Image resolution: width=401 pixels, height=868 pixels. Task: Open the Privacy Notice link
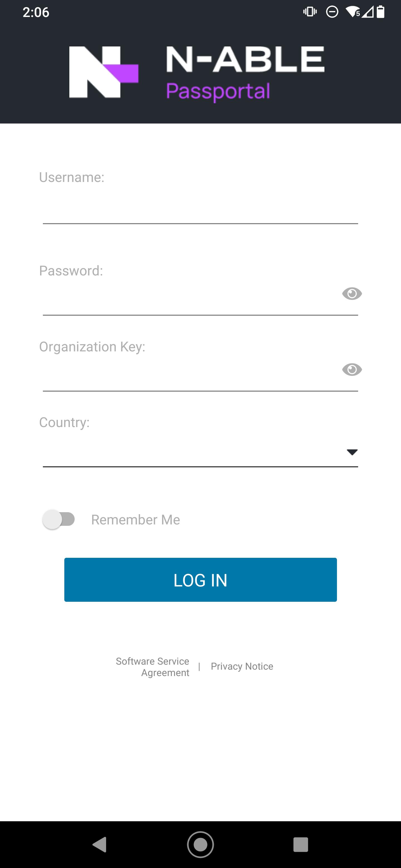click(242, 666)
